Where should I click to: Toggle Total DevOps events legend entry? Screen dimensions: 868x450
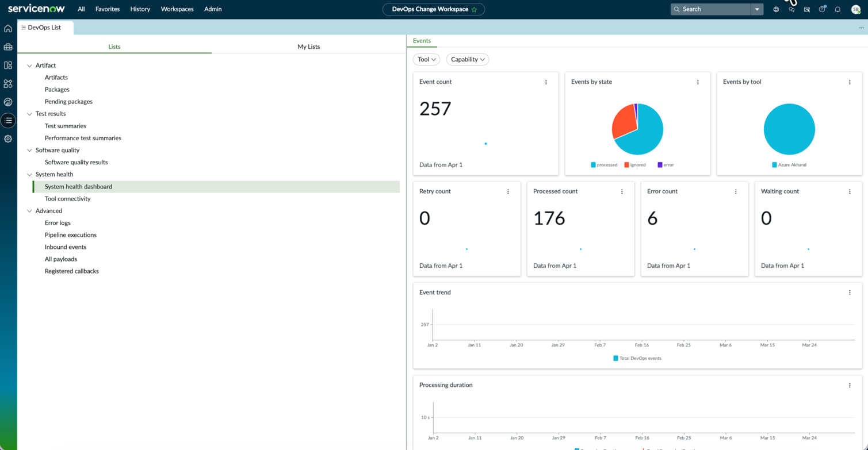[637, 358]
